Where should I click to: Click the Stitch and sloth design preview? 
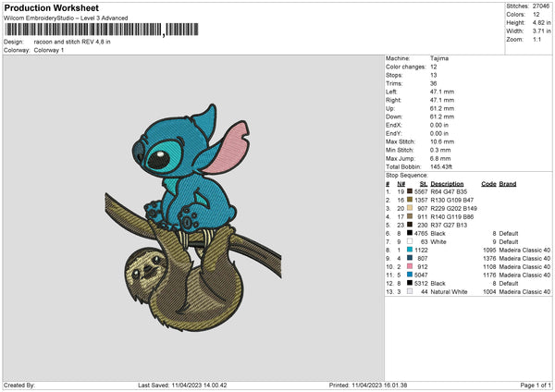tap(193, 217)
